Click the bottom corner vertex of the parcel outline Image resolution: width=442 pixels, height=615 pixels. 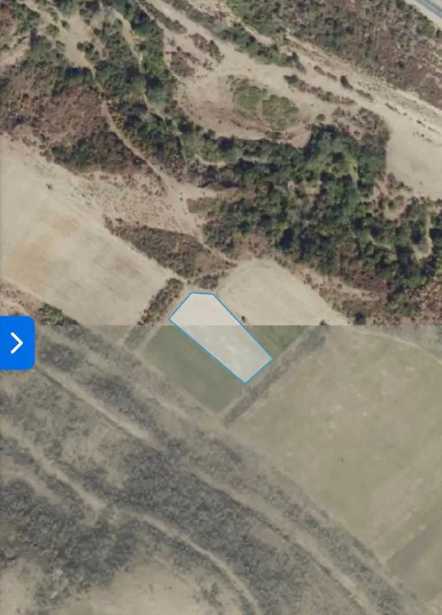[x=245, y=382]
